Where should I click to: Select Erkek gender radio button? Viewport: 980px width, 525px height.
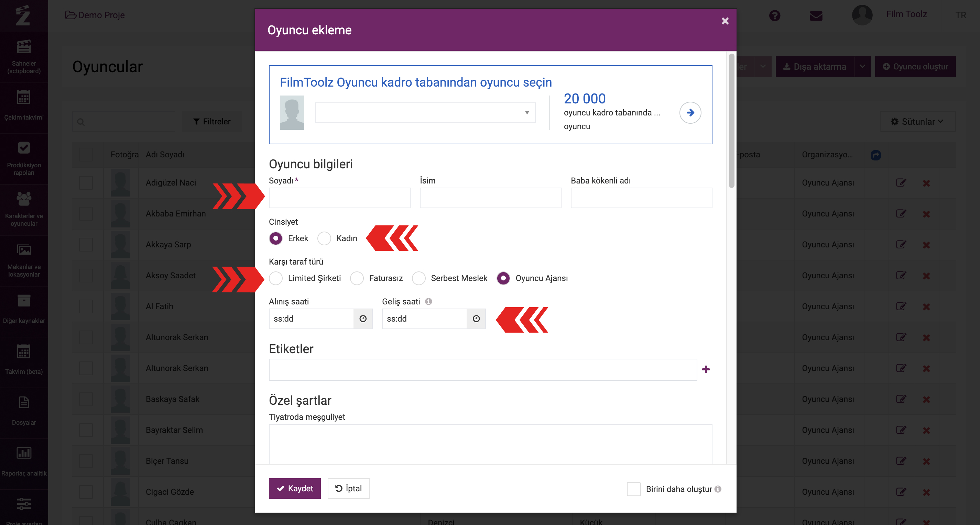tap(275, 238)
